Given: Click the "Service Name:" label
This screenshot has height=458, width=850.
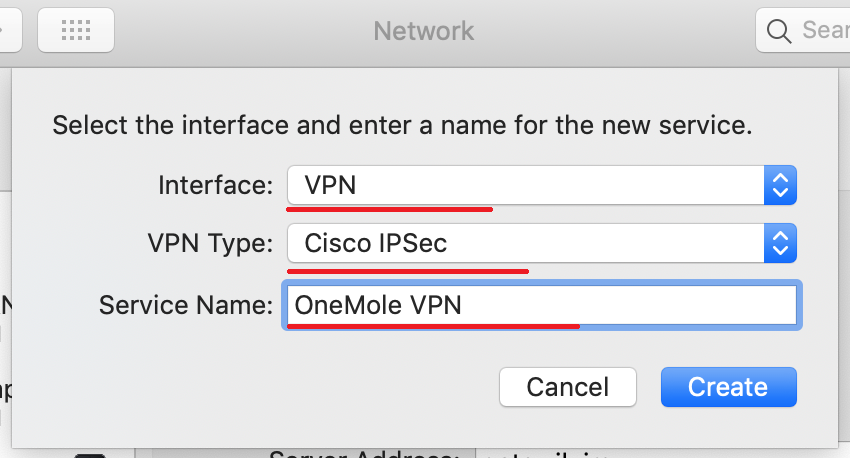Looking at the screenshot, I should point(186,305).
